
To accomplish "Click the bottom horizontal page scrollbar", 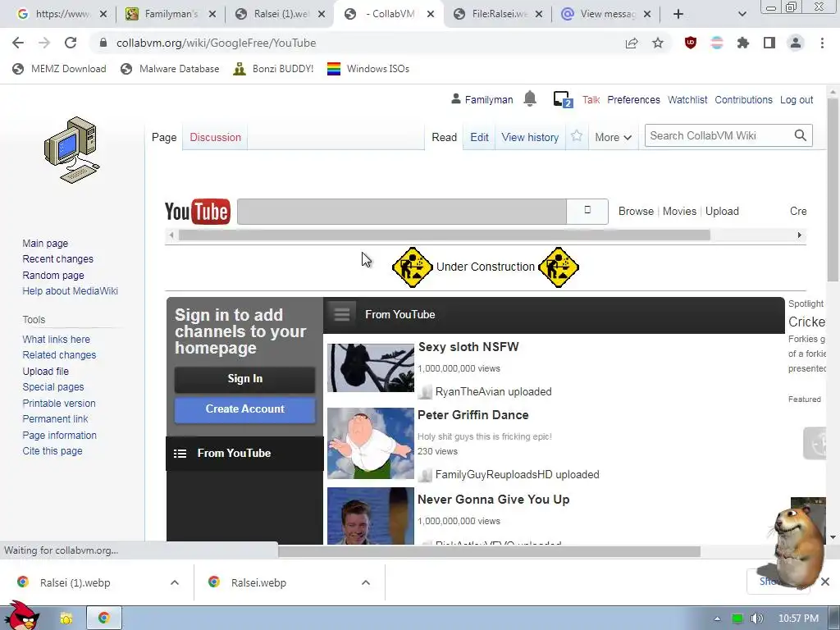I will (489, 551).
